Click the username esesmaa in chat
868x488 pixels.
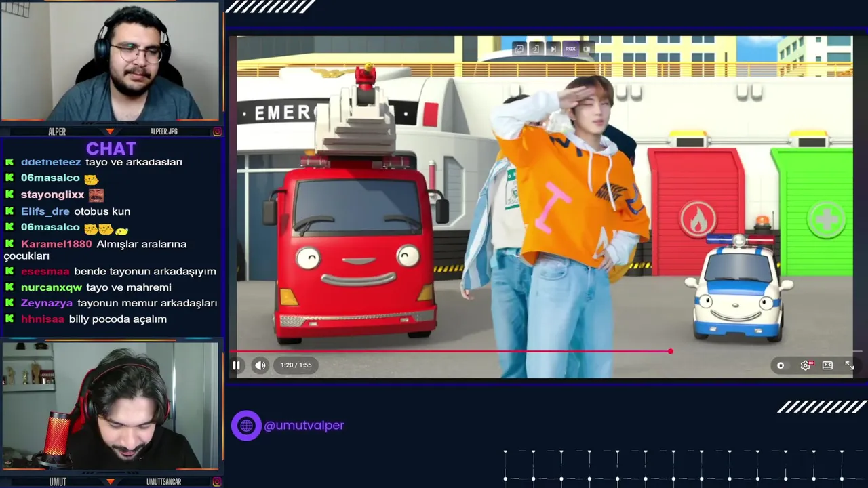pos(45,271)
